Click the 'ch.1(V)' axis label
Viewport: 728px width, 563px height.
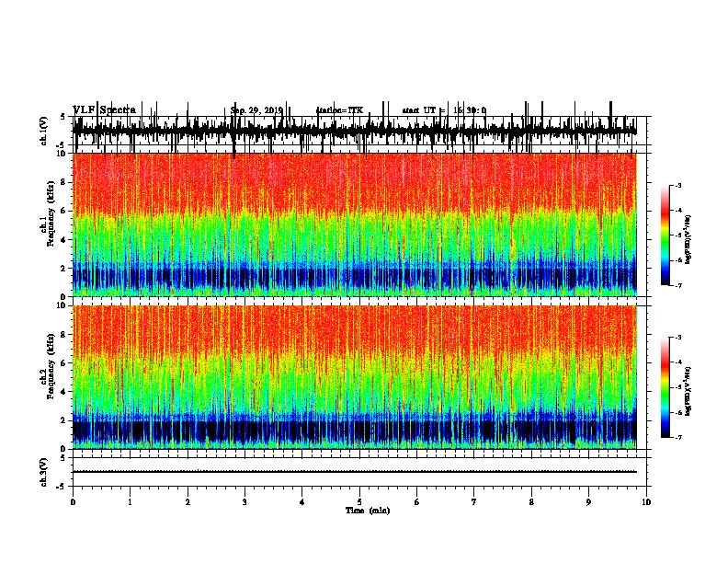point(43,131)
